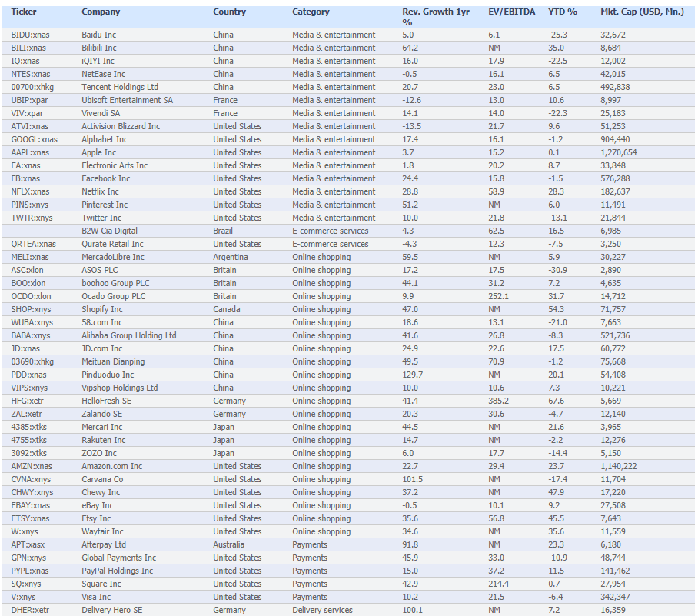The image size is (698, 616).
Task: Click the Brazil country cell
Action: tap(223, 231)
